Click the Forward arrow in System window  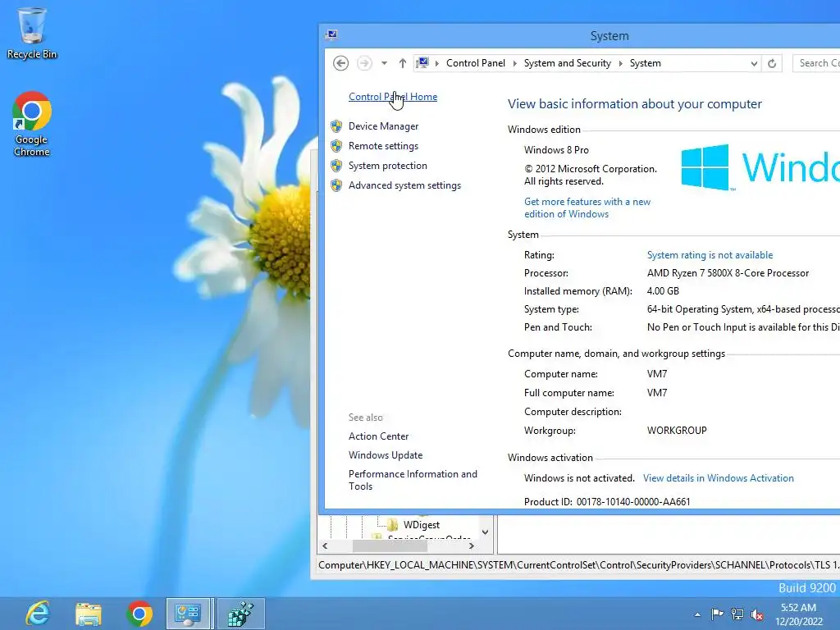(x=364, y=63)
